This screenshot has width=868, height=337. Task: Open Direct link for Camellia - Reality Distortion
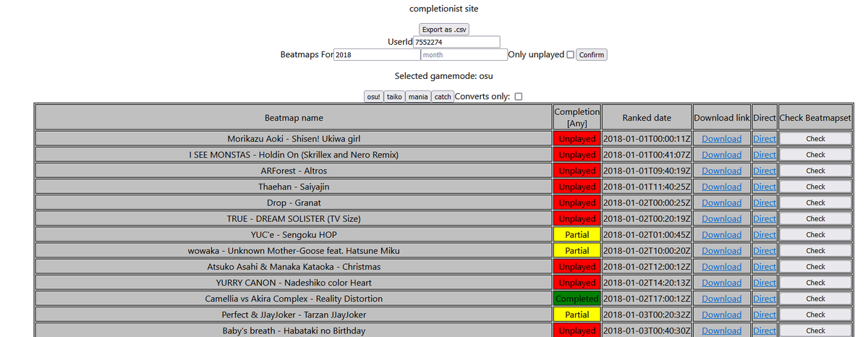(x=765, y=299)
